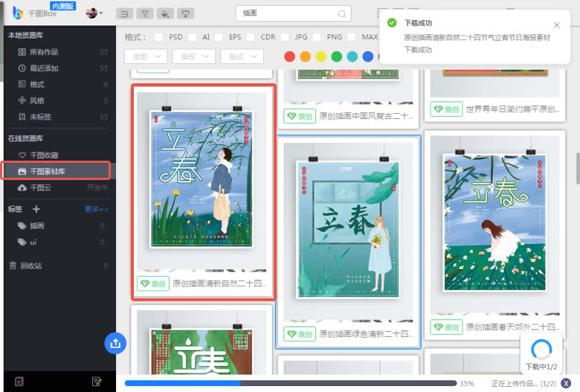Open the highlighted 立春 girl with bag poster

click(202, 179)
